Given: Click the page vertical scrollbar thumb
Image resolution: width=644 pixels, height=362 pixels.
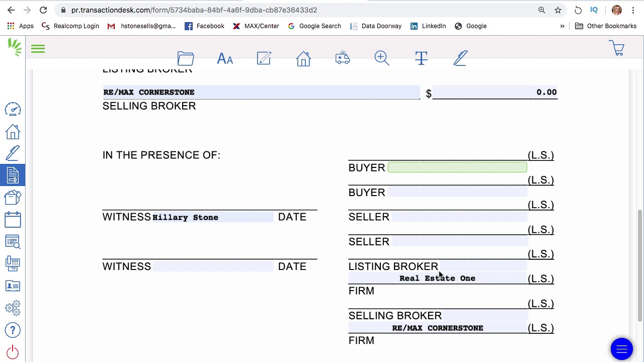Looking at the screenshot, I should [640, 265].
